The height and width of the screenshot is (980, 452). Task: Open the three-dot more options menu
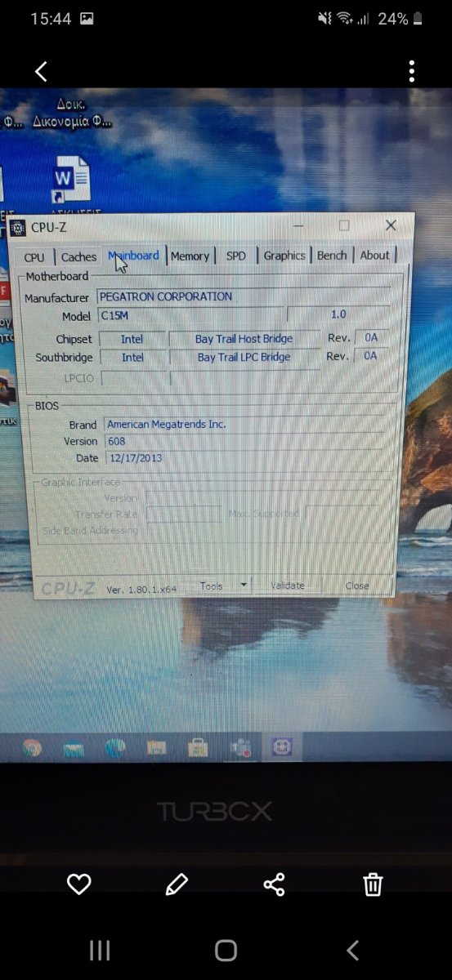(411, 72)
